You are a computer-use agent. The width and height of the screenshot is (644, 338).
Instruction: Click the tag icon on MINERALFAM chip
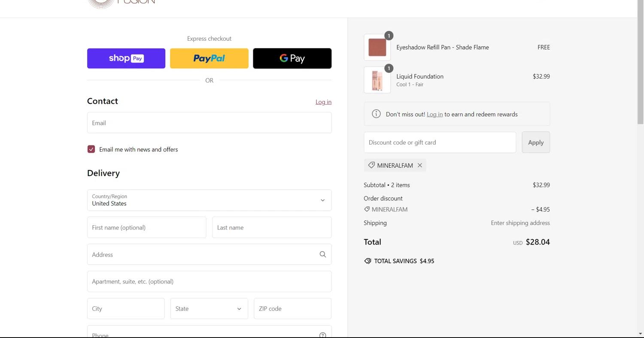371,165
